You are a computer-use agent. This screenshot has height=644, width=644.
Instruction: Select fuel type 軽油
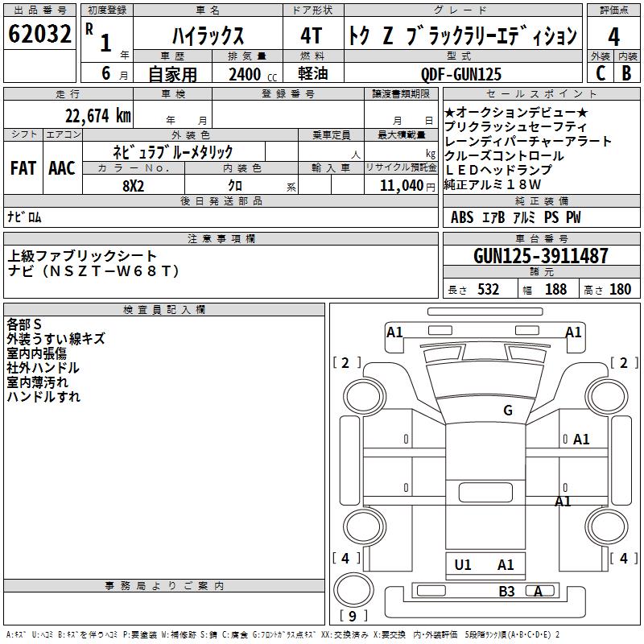point(313,73)
